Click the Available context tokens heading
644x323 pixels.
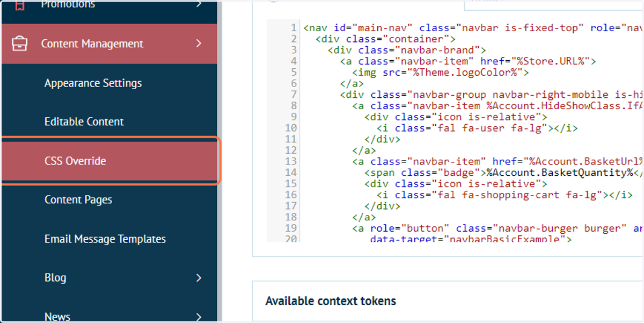331,301
